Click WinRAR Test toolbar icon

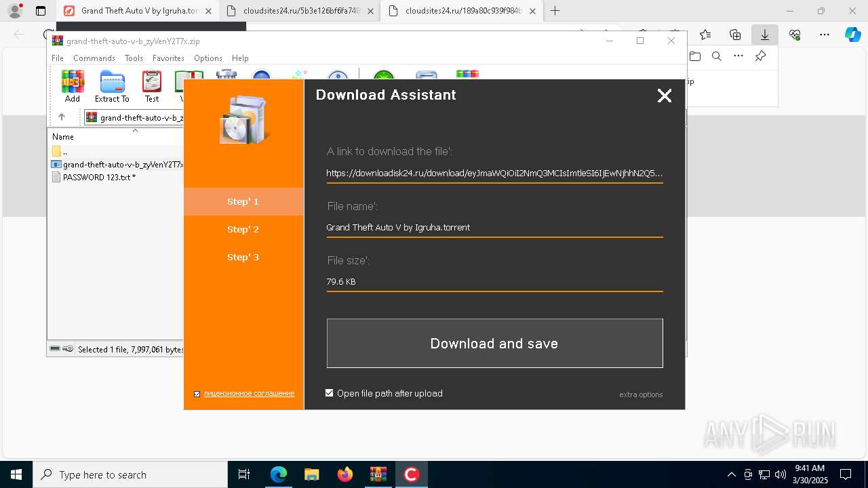(152, 86)
